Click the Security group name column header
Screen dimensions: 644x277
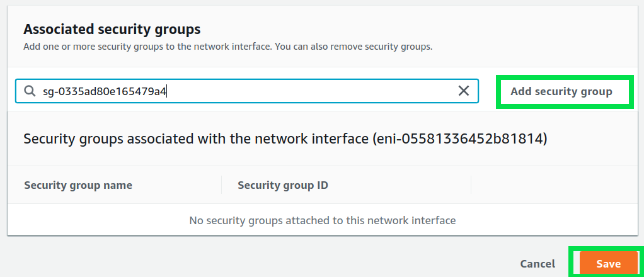click(78, 185)
